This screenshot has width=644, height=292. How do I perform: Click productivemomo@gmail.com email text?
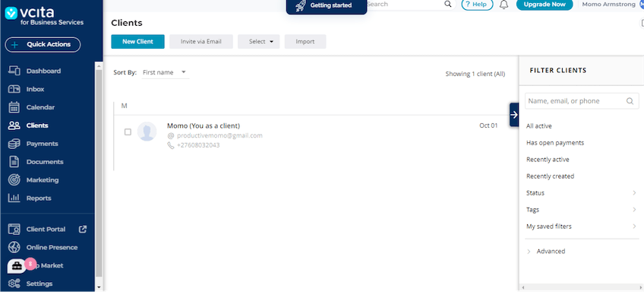pyautogui.click(x=219, y=135)
